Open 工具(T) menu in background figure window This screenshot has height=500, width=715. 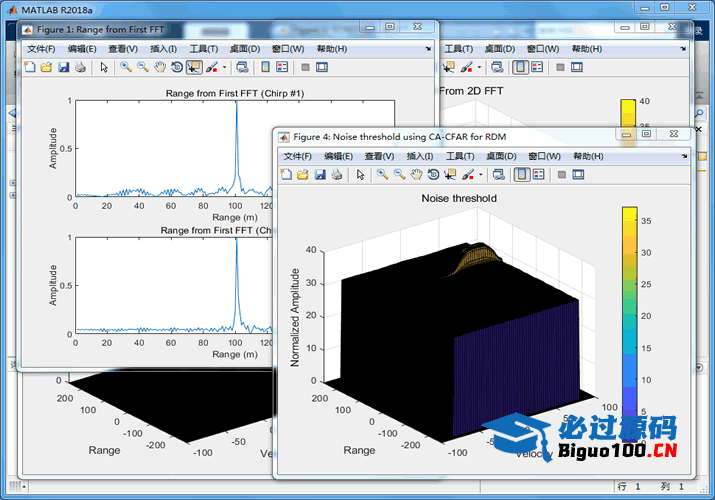(x=459, y=49)
